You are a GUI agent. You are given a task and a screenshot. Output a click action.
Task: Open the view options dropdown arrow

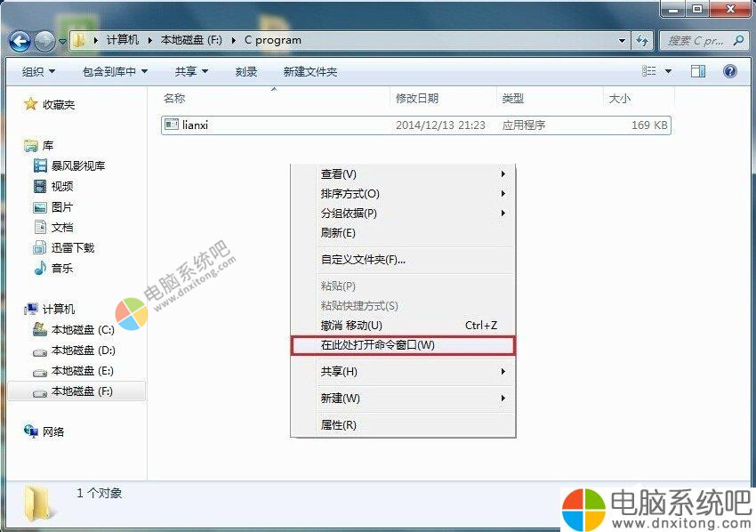668,71
